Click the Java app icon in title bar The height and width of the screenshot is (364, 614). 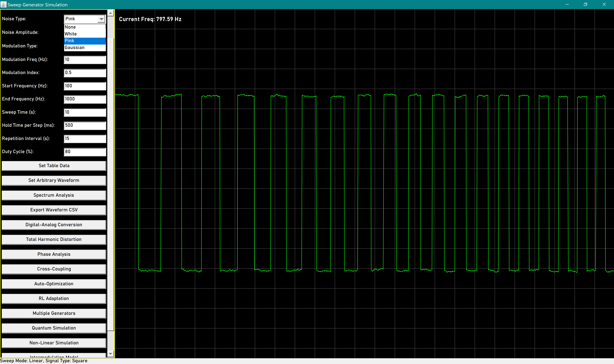tap(4, 4)
